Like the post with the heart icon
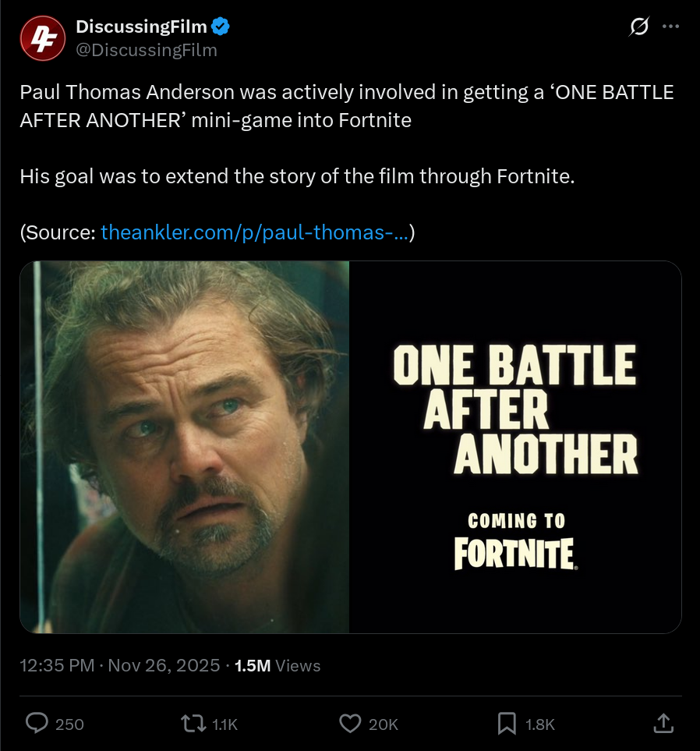The width and height of the screenshot is (700, 751). 351,724
